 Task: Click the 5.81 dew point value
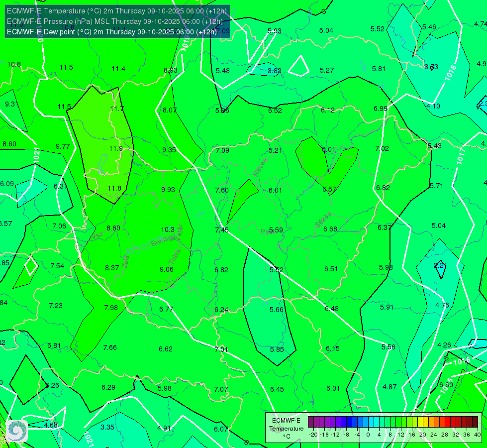click(x=379, y=69)
